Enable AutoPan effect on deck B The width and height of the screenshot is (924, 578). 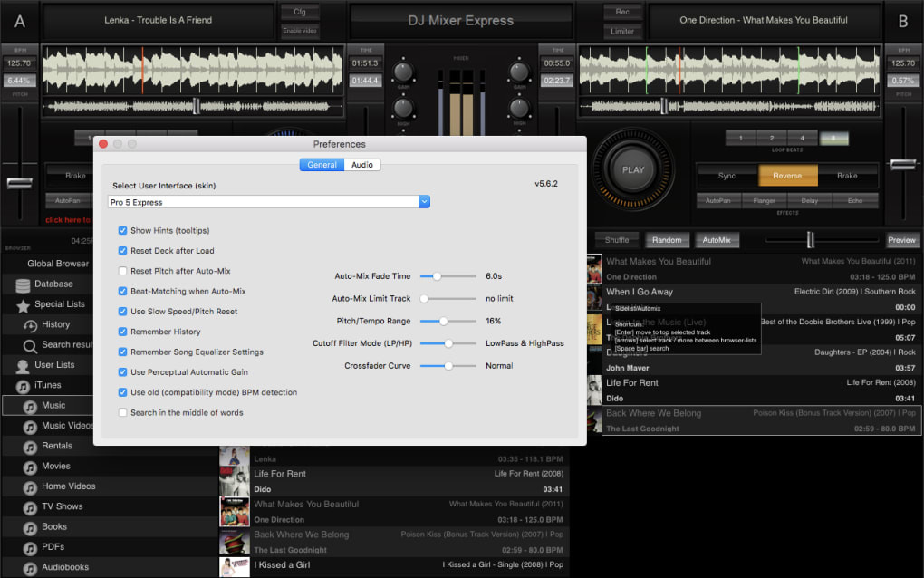[718, 201]
